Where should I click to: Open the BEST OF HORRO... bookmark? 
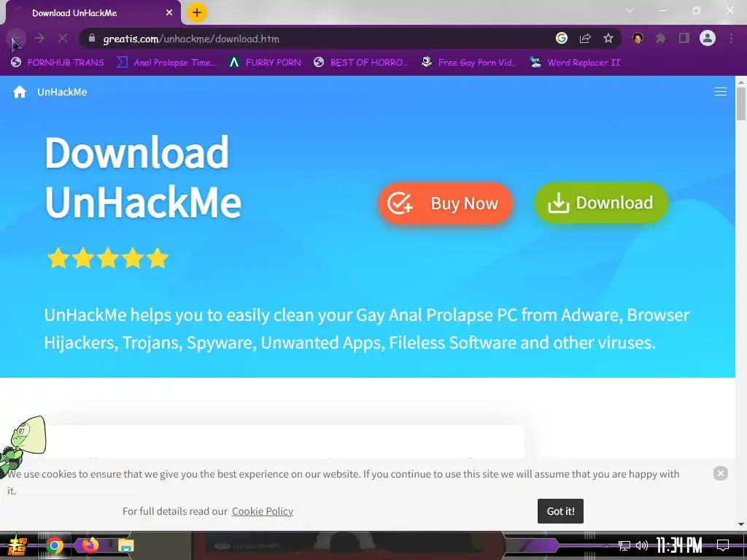point(361,63)
